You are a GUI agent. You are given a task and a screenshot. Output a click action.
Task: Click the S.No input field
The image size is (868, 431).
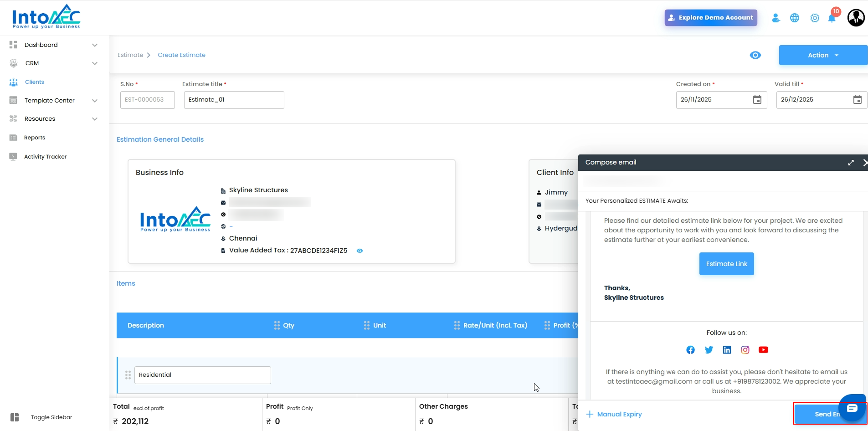tap(148, 100)
